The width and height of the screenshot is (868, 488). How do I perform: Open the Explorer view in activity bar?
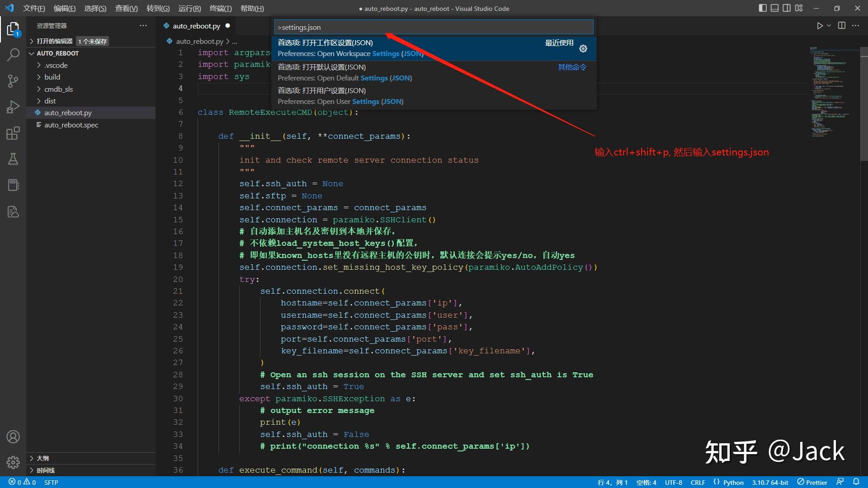coord(13,29)
